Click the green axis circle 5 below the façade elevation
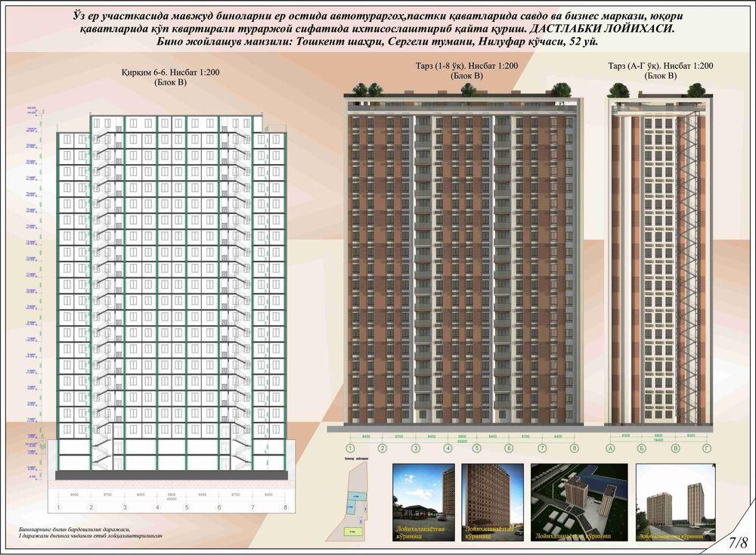 coord(477,448)
